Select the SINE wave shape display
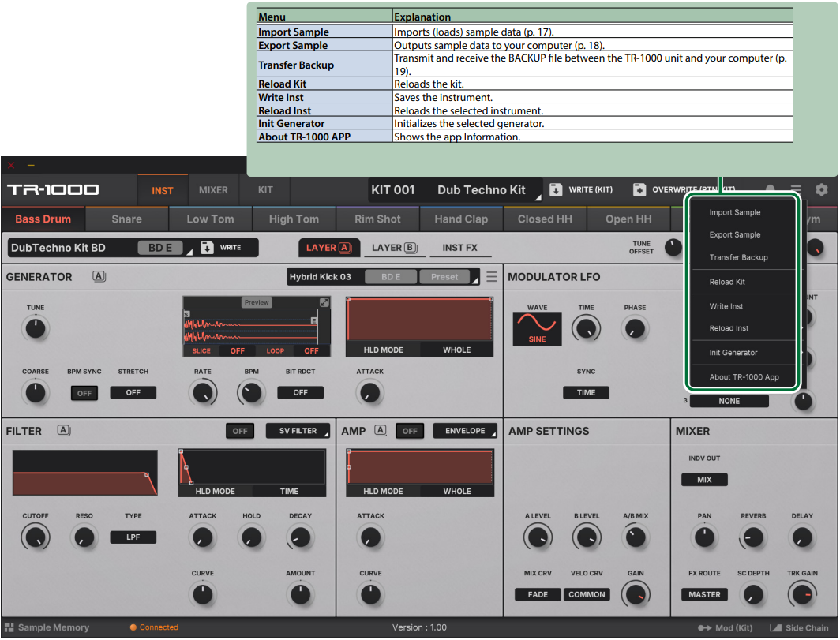The image size is (840, 640). click(537, 328)
